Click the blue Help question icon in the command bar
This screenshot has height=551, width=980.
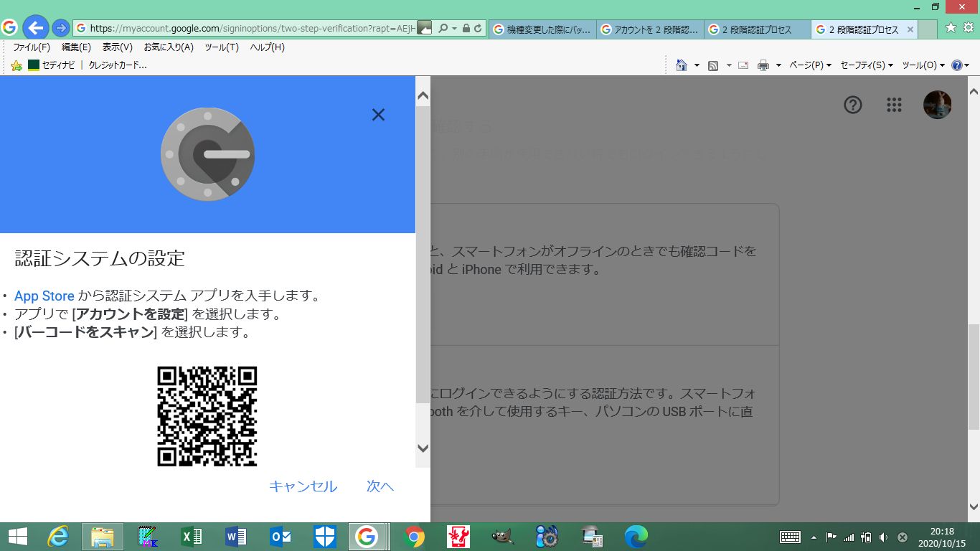pyautogui.click(x=956, y=65)
